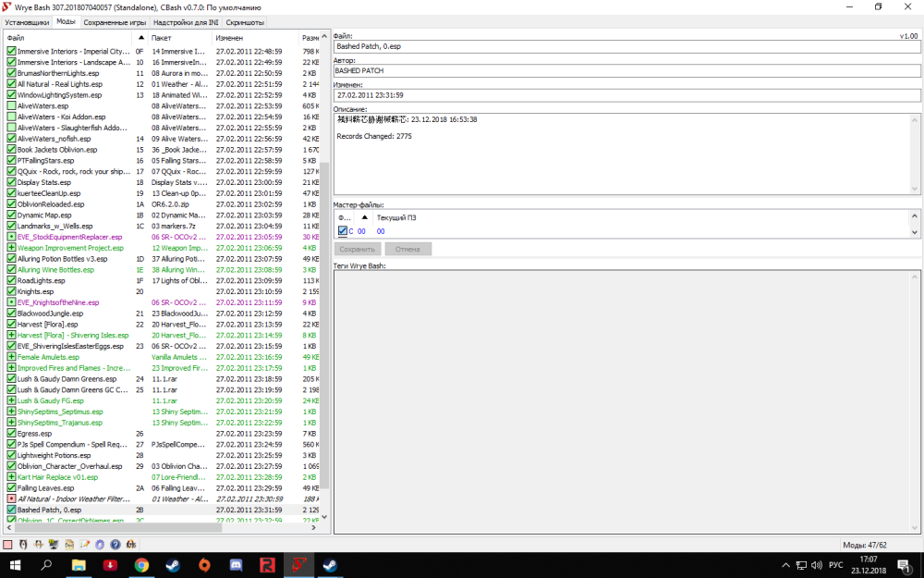
Task: Click the taskbar clock showing 17:07
Action: tap(869, 565)
